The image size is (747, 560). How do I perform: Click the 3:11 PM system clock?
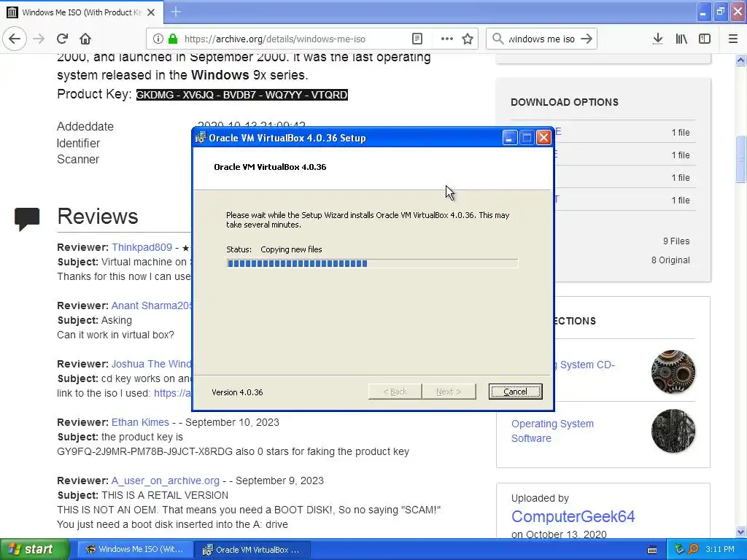(x=720, y=550)
